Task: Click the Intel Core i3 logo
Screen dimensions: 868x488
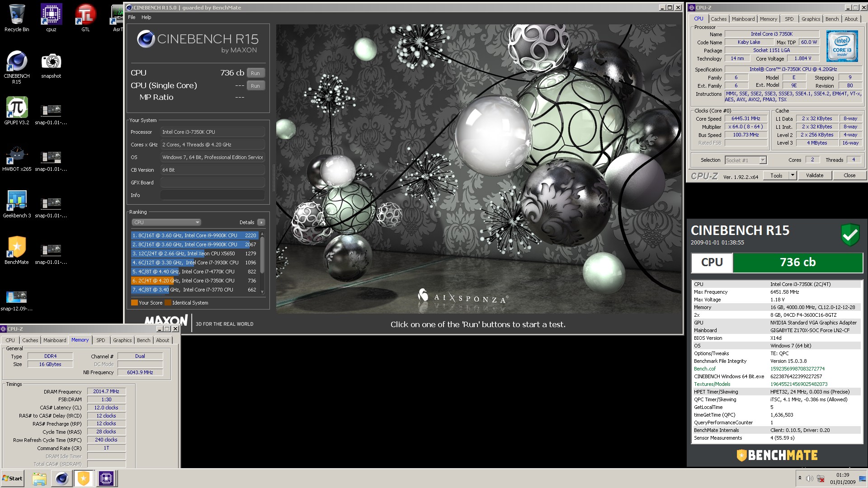Action: (x=842, y=46)
